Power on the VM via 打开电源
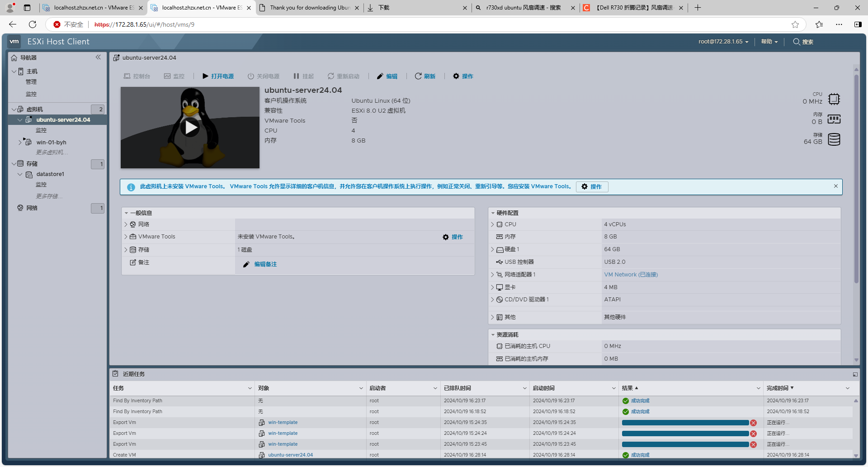The width and height of the screenshot is (868, 467). tap(218, 76)
